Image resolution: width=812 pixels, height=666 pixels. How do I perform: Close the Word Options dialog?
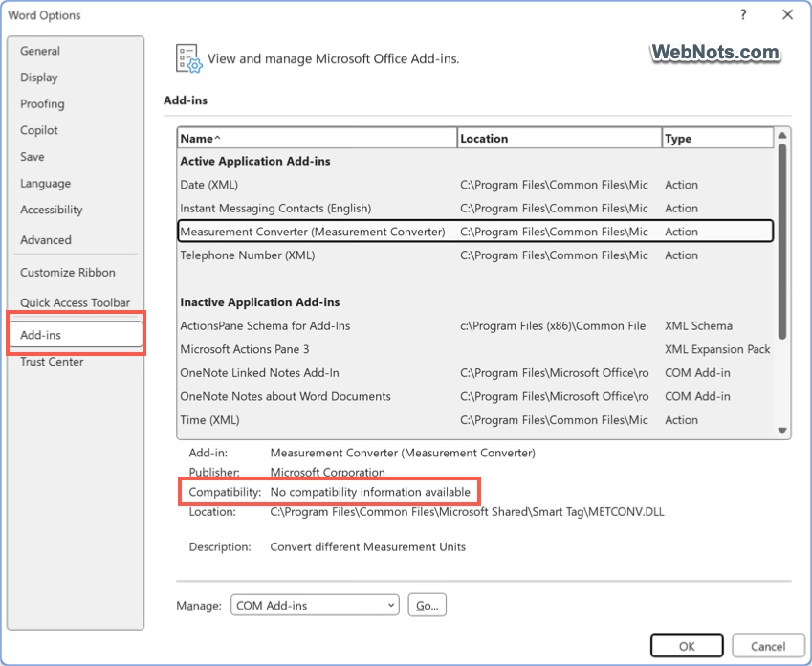[787, 14]
